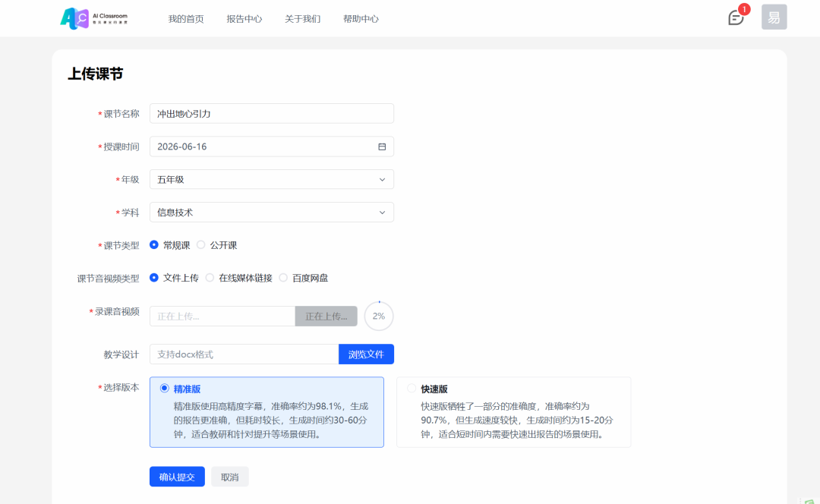Click the 2% upload progress circle
Viewport: 820px width, 504px height.
tap(379, 316)
